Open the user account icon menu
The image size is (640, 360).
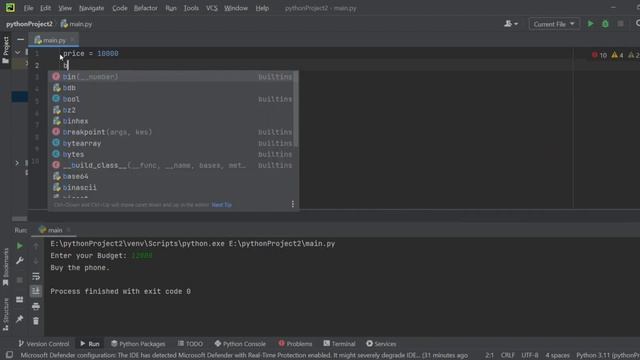[511, 24]
